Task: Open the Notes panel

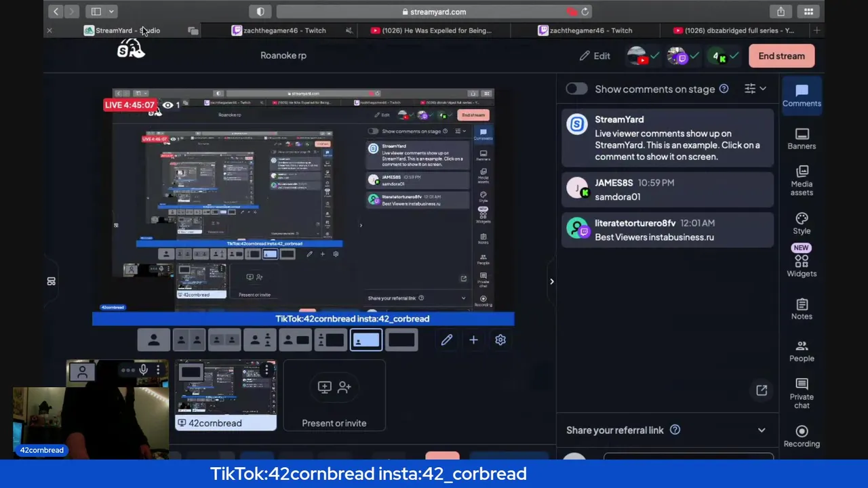Action: pos(802,308)
